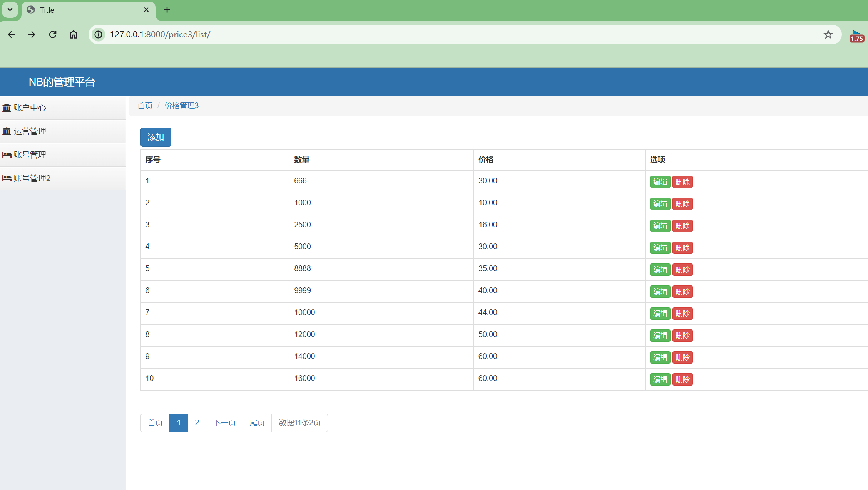The width and height of the screenshot is (868, 490).
Task: Delete row 5 with quantity 8888
Action: [682, 270]
